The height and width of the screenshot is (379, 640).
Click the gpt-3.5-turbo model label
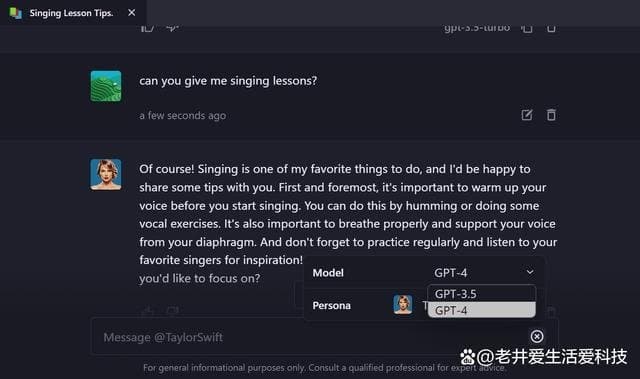tap(477, 28)
